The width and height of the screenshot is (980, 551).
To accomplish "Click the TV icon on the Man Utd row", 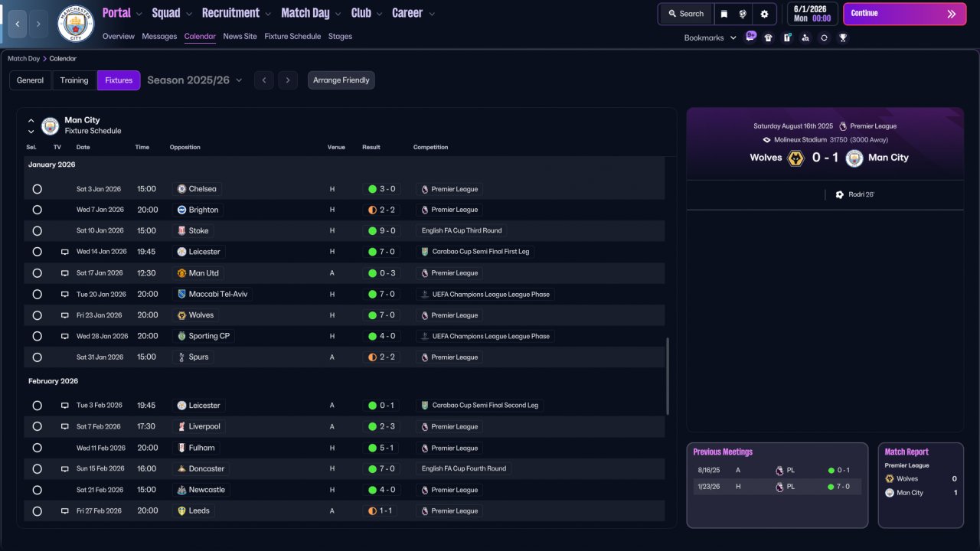I will coord(65,273).
